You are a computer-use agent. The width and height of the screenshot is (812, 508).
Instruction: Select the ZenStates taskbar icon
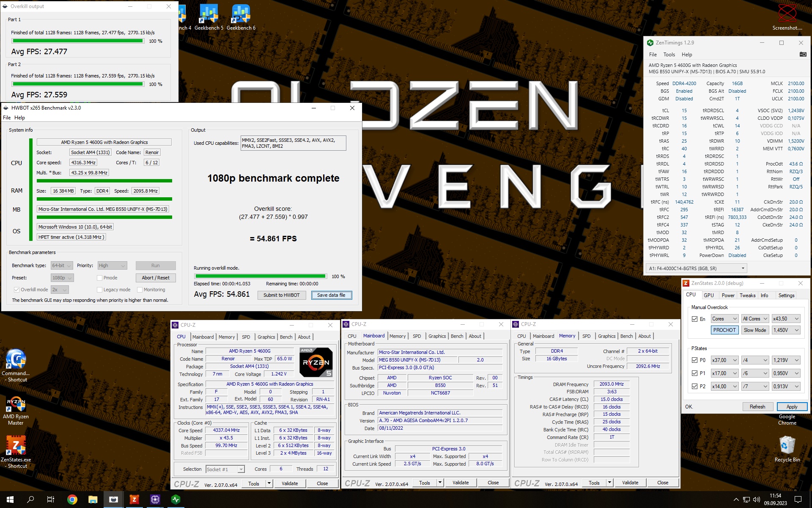click(134, 500)
